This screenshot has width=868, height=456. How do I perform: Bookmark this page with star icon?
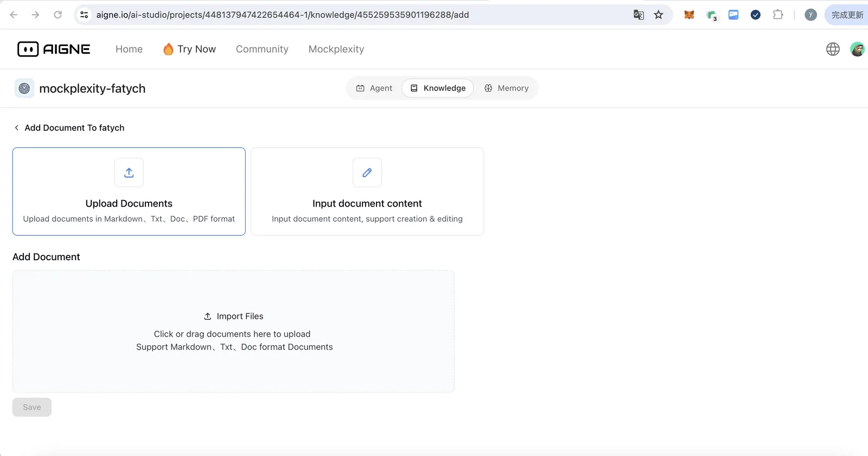click(x=659, y=15)
